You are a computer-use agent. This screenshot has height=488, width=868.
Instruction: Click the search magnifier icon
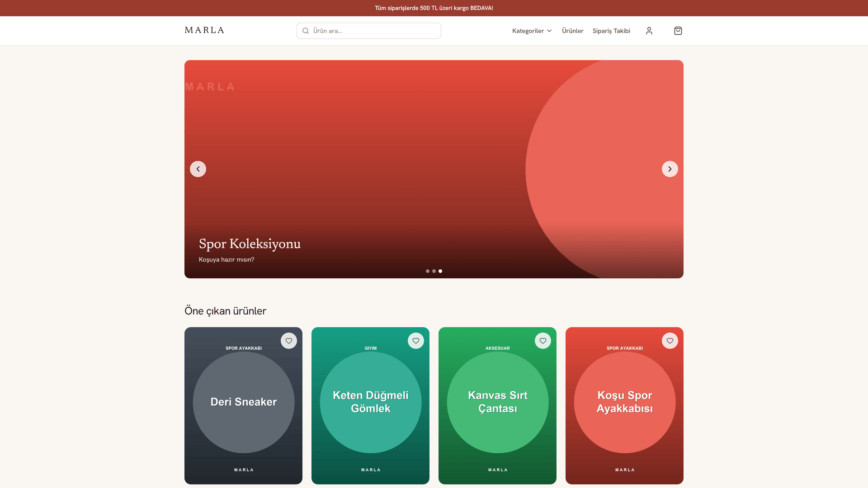pyautogui.click(x=306, y=31)
